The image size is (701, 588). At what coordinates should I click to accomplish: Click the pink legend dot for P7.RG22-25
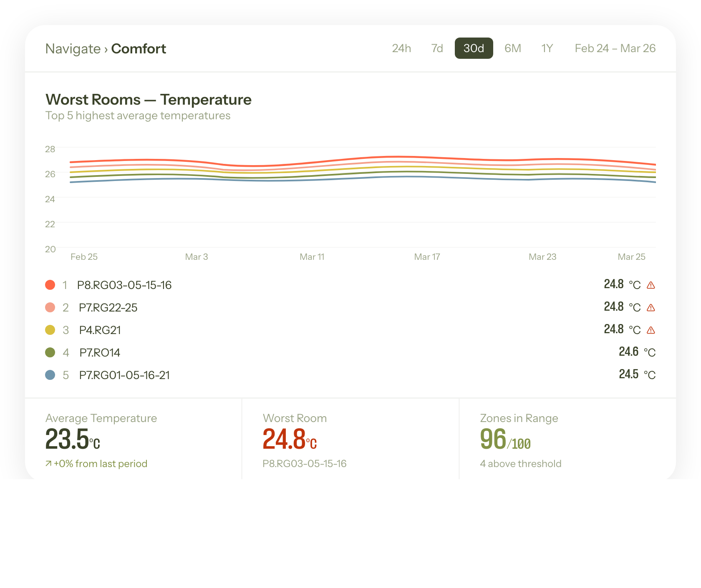pyautogui.click(x=50, y=307)
